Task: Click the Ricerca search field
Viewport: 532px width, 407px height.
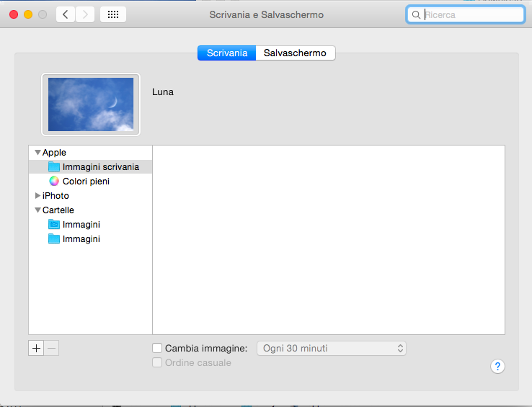Action: point(466,15)
